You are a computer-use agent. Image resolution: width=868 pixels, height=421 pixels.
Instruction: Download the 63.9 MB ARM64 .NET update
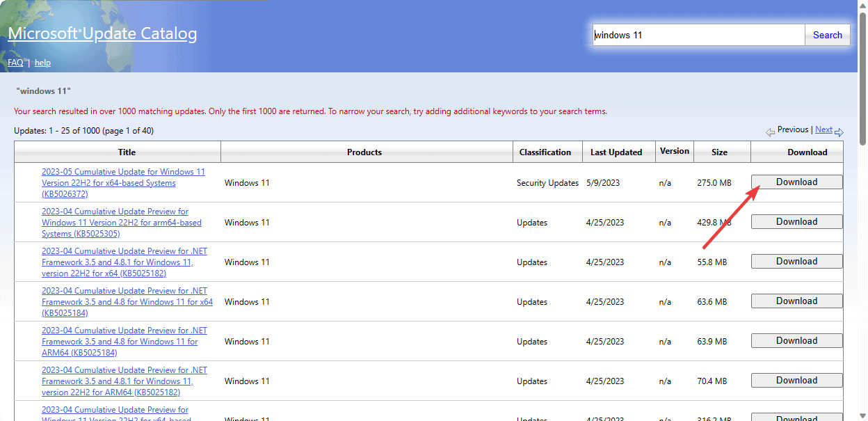796,341
